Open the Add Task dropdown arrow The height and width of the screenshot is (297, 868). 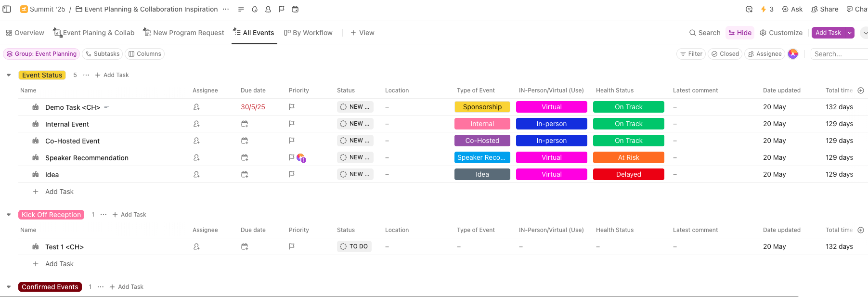850,33
